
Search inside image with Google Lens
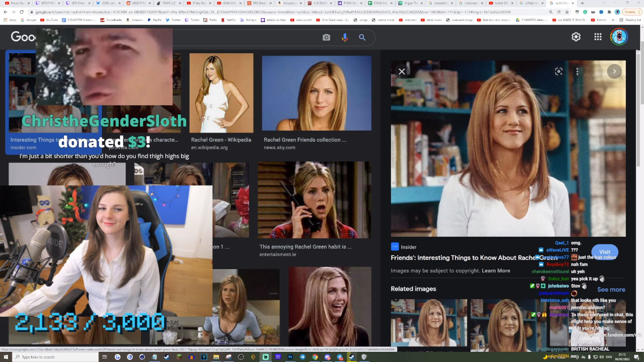559,71
